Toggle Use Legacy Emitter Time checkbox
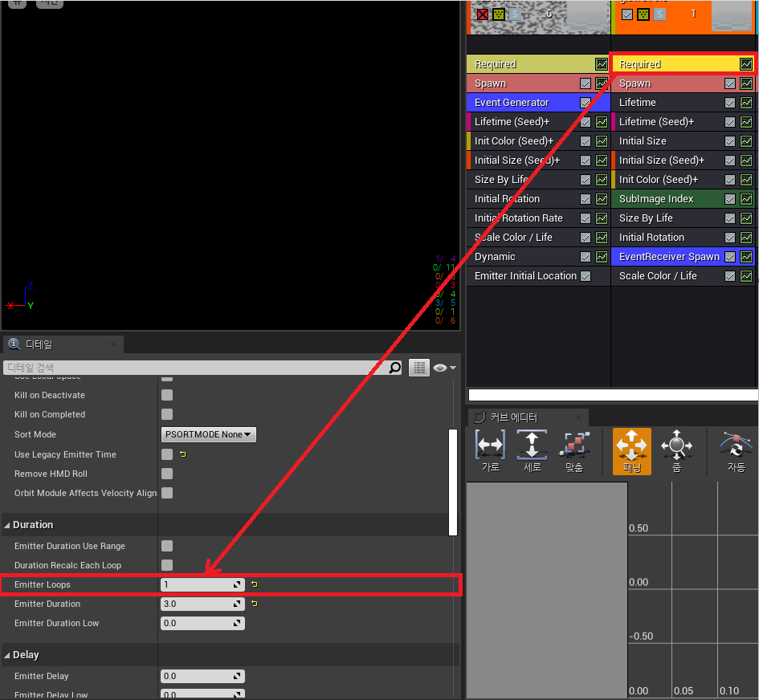The image size is (759, 700). [x=167, y=454]
